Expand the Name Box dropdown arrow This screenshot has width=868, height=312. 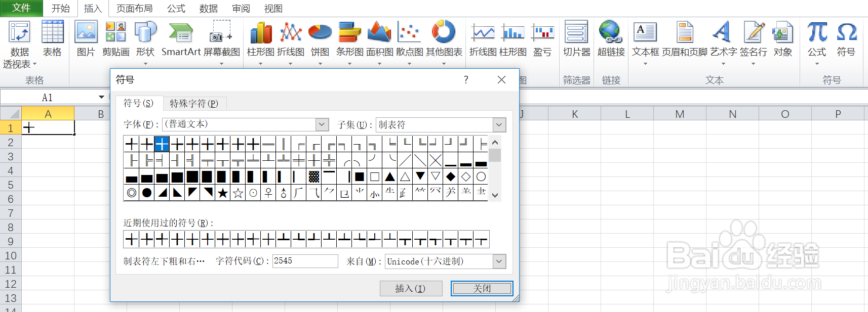click(101, 97)
